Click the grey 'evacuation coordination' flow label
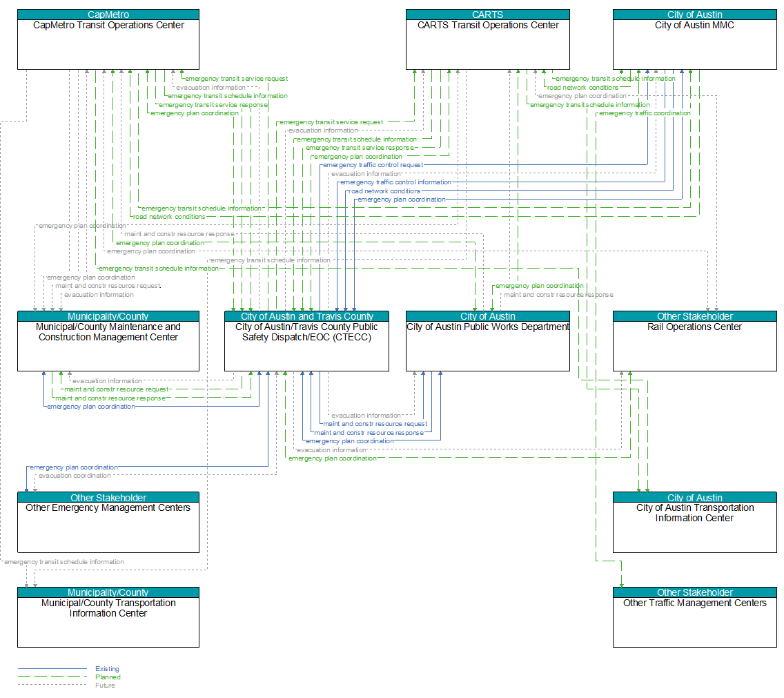 coord(75,476)
